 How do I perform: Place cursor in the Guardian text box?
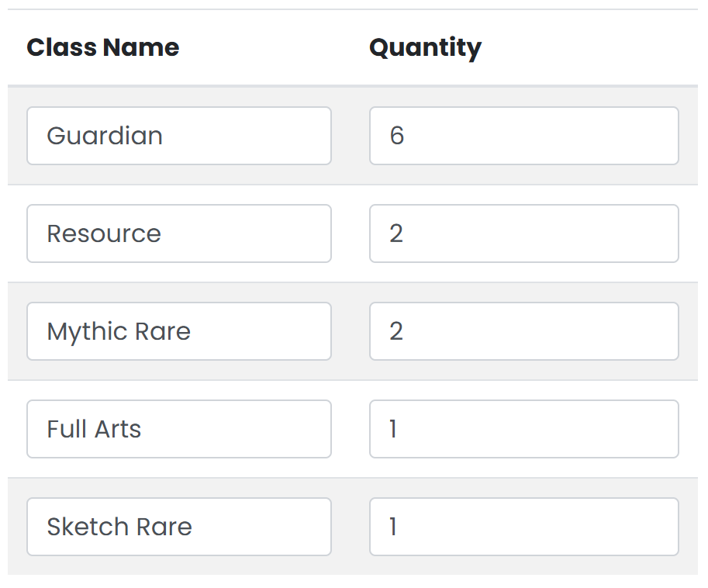point(178,136)
